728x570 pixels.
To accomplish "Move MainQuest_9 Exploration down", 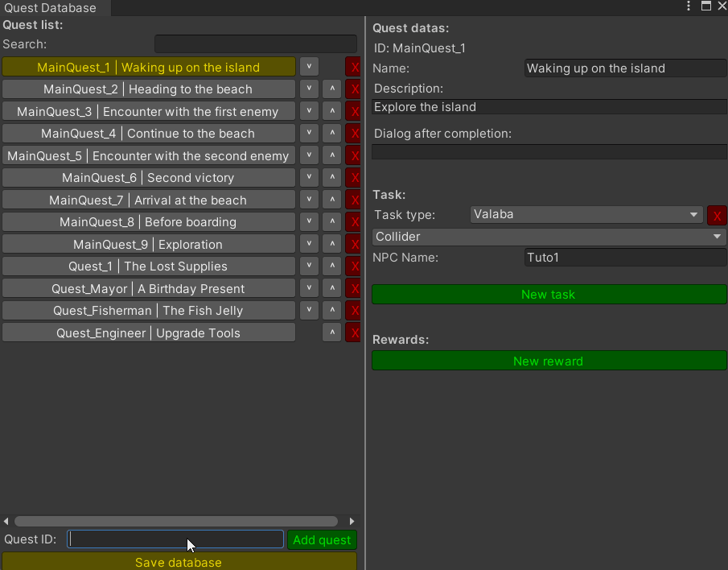I will tap(309, 245).
